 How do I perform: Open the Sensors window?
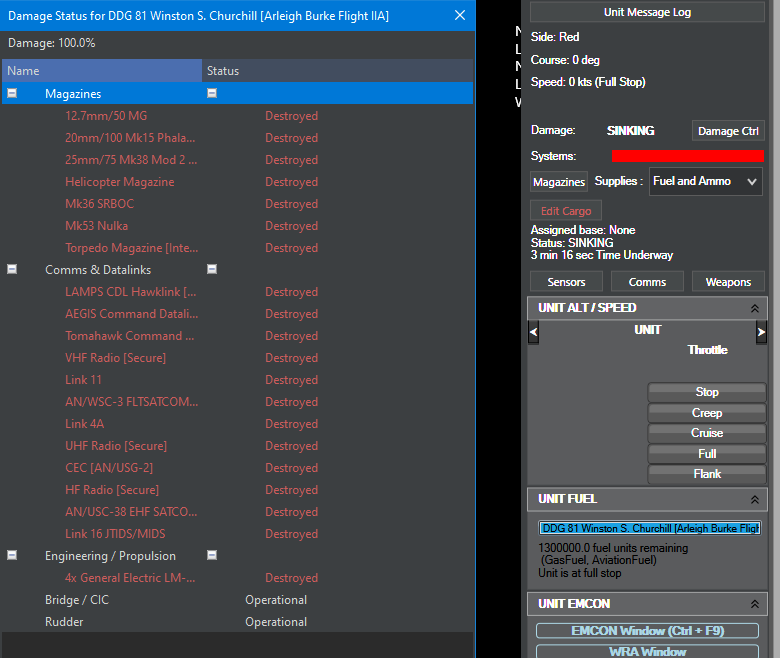tap(566, 282)
